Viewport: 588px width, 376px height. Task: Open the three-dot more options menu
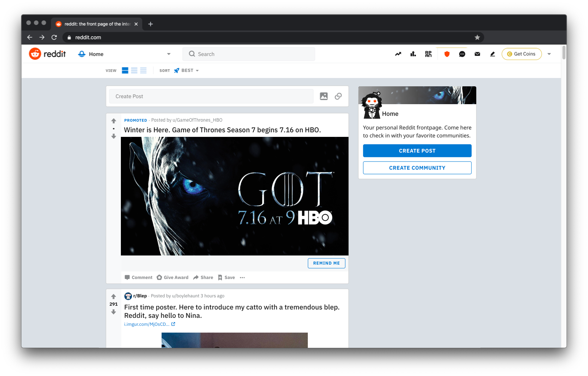(x=242, y=278)
